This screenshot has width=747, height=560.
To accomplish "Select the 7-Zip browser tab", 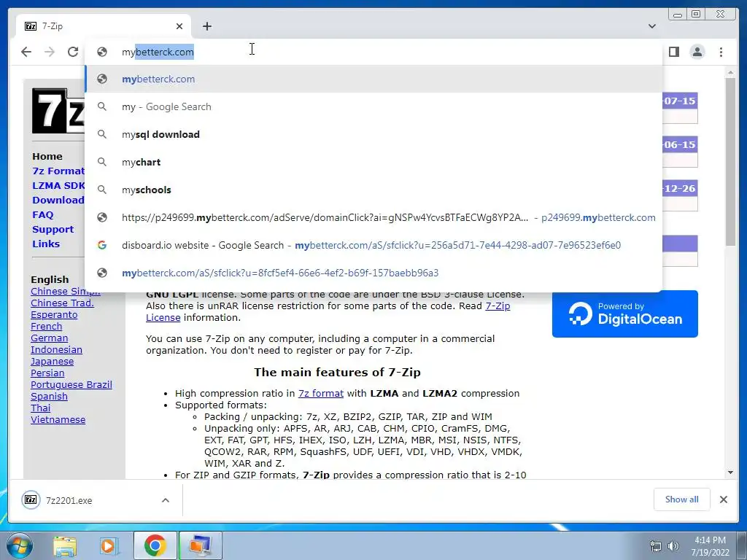I will [x=104, y=26].
